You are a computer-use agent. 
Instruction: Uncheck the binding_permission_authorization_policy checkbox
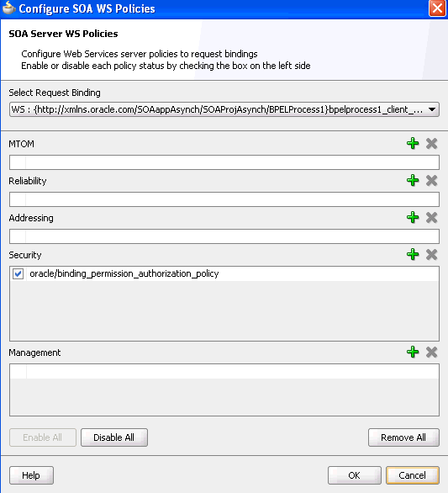point(18,274)
